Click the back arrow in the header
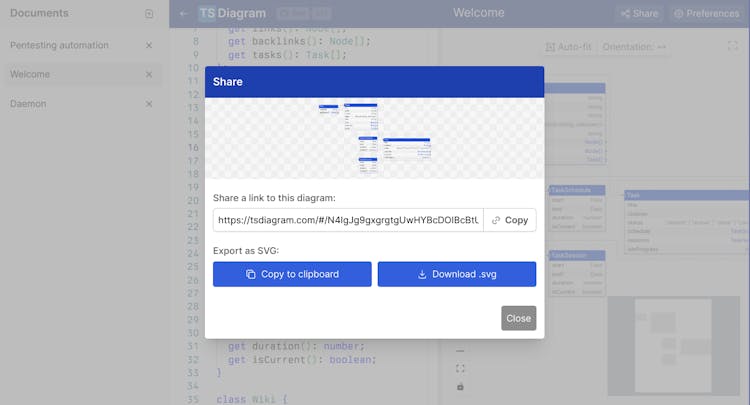 pos(184,13)
